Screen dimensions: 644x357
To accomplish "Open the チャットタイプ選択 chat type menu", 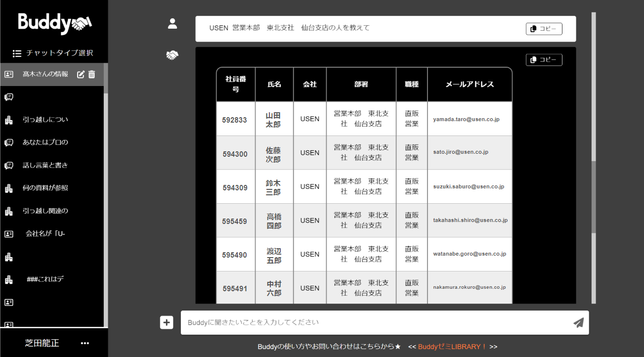I will (53, 53).
